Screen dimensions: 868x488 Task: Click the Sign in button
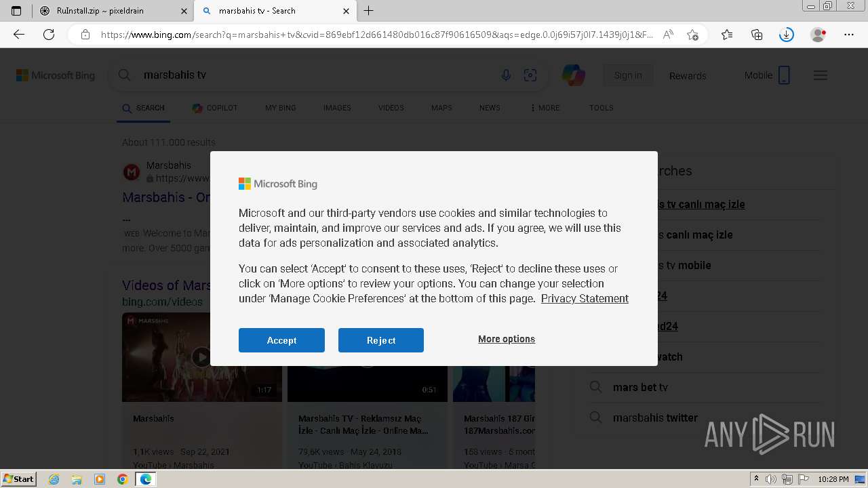coord(628,75)
